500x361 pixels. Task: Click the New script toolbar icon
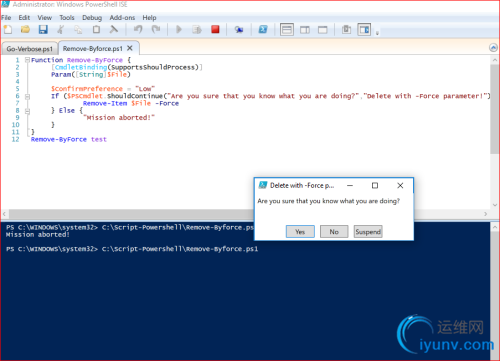click(x=8, y=30)
